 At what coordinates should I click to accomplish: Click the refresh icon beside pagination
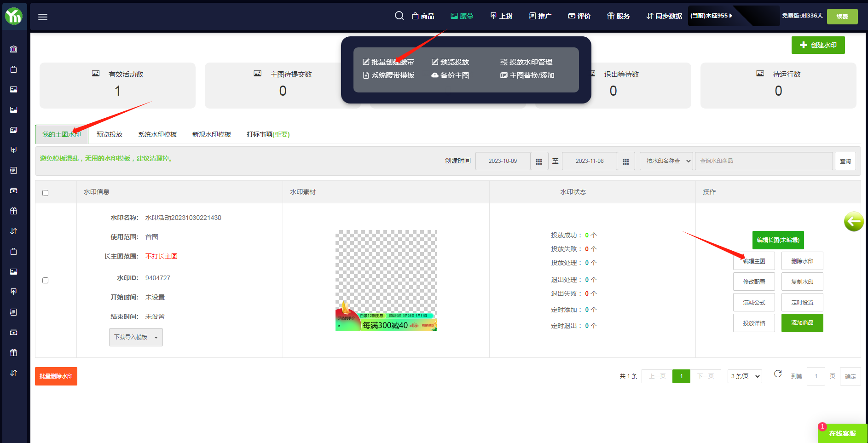tap(778, 374)
